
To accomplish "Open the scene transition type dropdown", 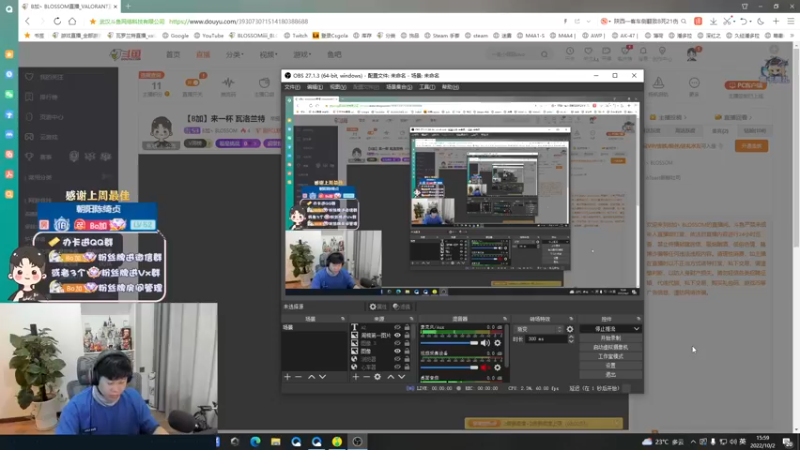I will pyautogui.click(x=538, y=329).
